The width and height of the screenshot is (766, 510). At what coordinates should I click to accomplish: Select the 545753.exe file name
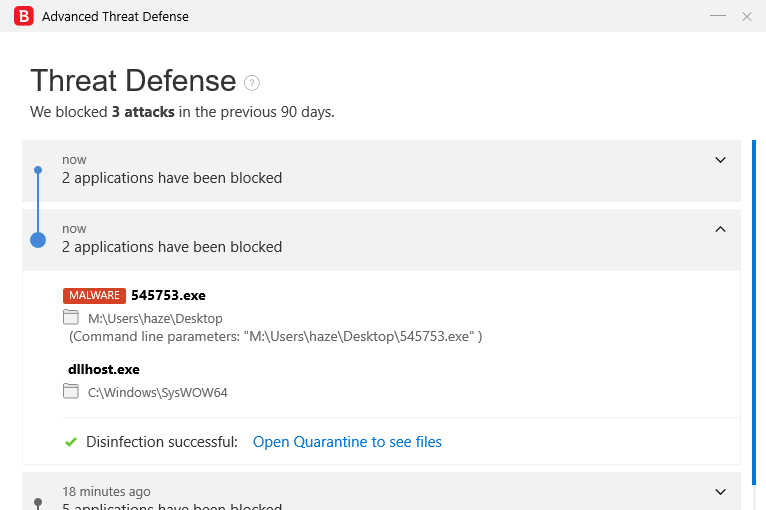(x=168, y=296)
